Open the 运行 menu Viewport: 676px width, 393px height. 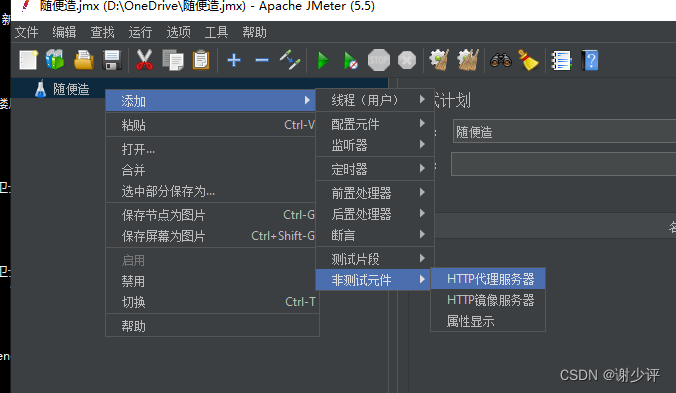pos(140,32)
